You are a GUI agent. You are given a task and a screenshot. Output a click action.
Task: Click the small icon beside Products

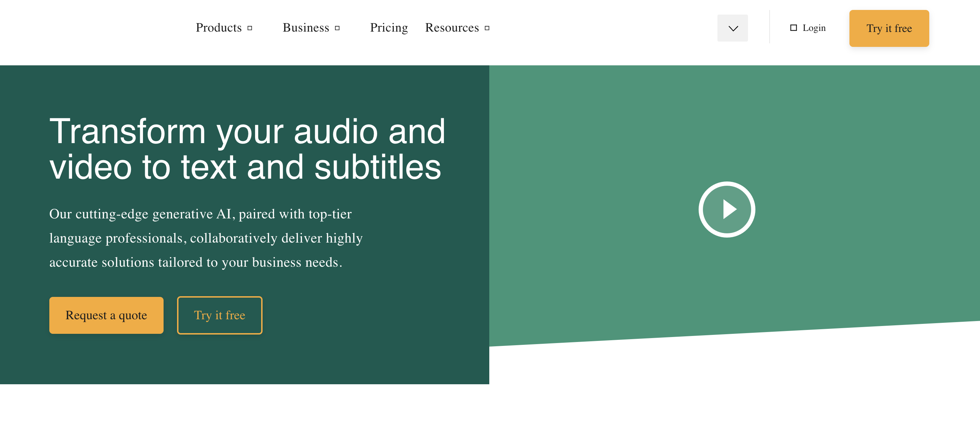coord(250,28)
